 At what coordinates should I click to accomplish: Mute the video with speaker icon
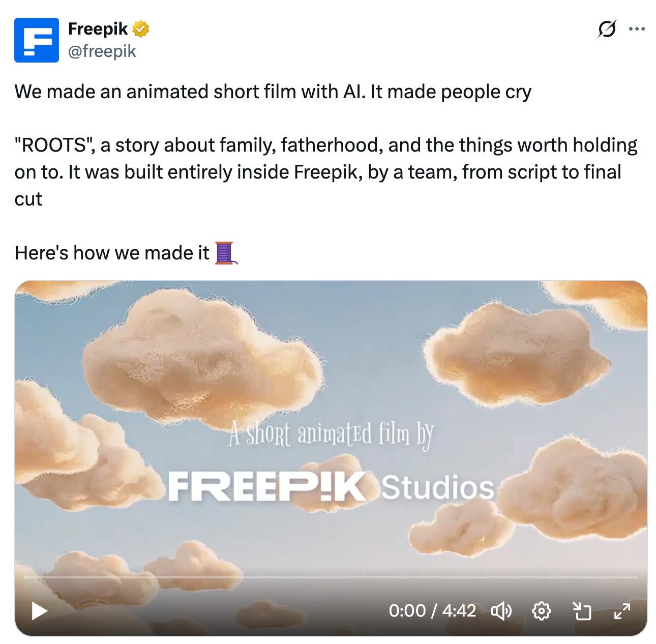click(501, 610)
